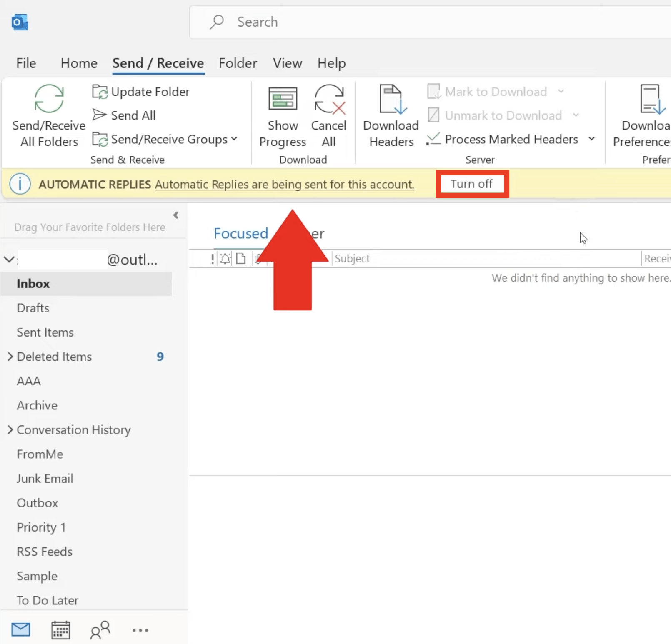The height and width of the screenshot is (644, 671).
Task: Select the Inbox folder
Action: (86, 284)
